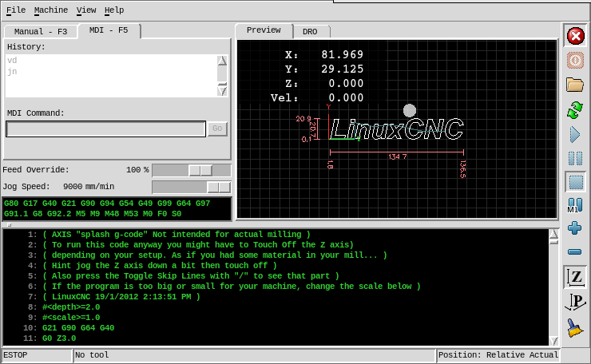Select G-code line 9 '#<scale>=1.0'
Image resolution: width=591 pixels, height=364 pixels.
click(x=71, y=318)
